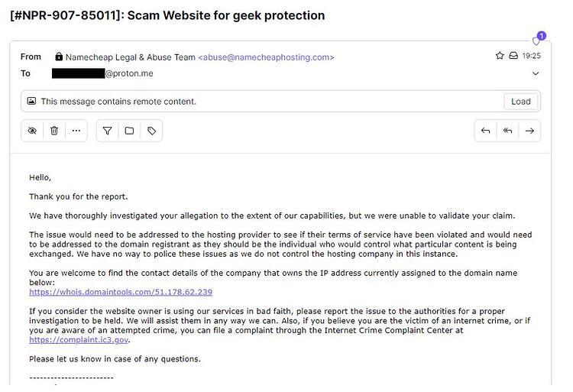This screenshot has width=573, height=392.
Task: Load remote content
Action: (x=521, y=102)
